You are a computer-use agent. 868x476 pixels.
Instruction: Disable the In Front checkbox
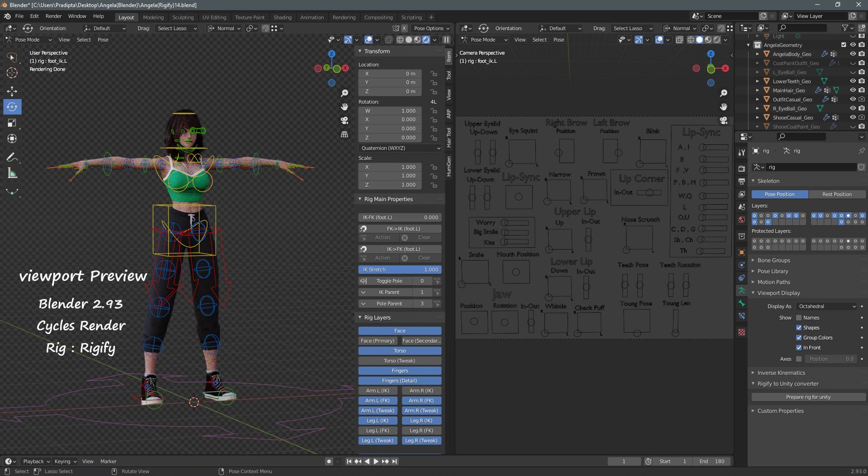pyautogui.click(x=799, y=348)
